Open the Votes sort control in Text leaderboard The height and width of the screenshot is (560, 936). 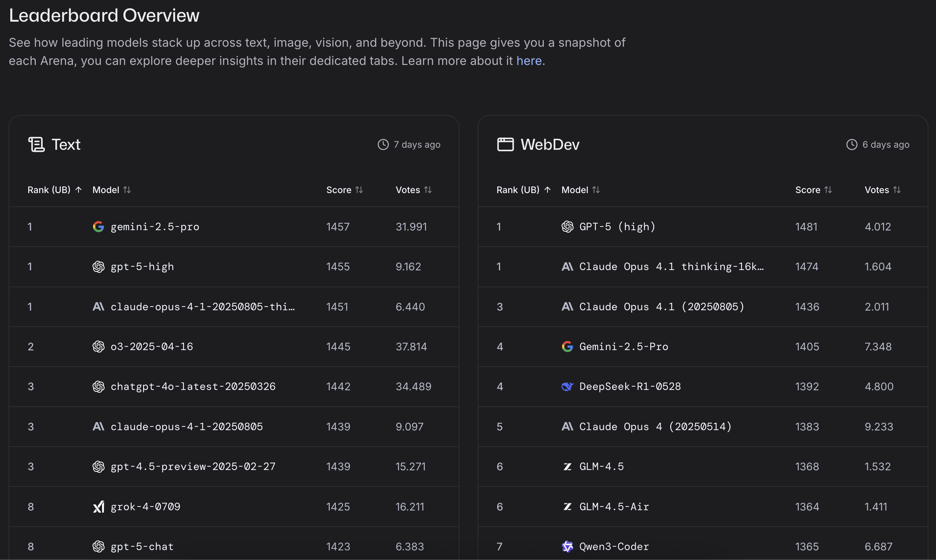click(x=428, y=190)
